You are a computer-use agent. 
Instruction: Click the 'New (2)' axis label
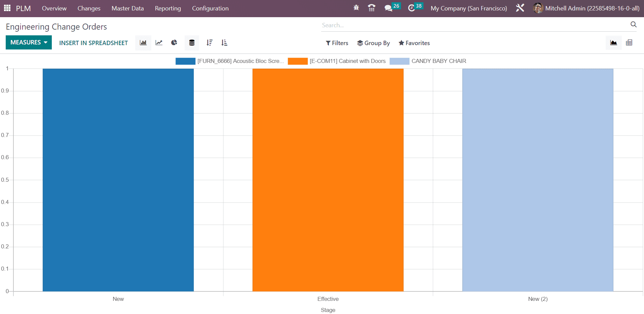pos(538,299)
